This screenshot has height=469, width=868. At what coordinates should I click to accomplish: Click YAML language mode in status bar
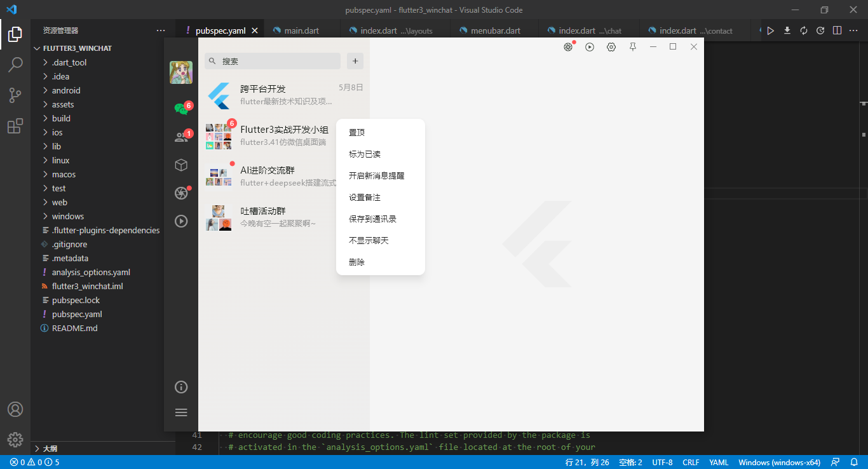[x=719, y=462]
